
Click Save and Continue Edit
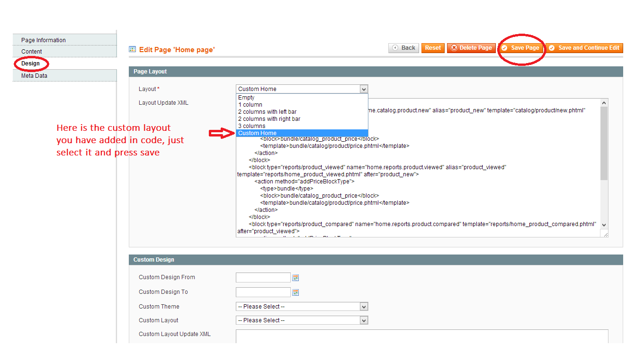pos(584,48)
